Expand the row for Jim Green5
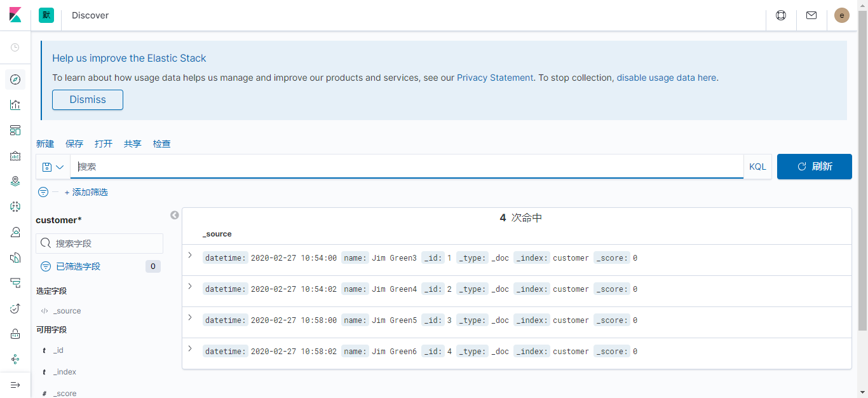 [190, 317]
